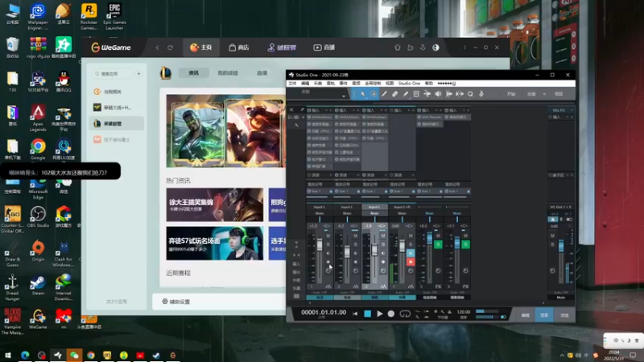Click the FX icon on channel 6

coord(465,286)
